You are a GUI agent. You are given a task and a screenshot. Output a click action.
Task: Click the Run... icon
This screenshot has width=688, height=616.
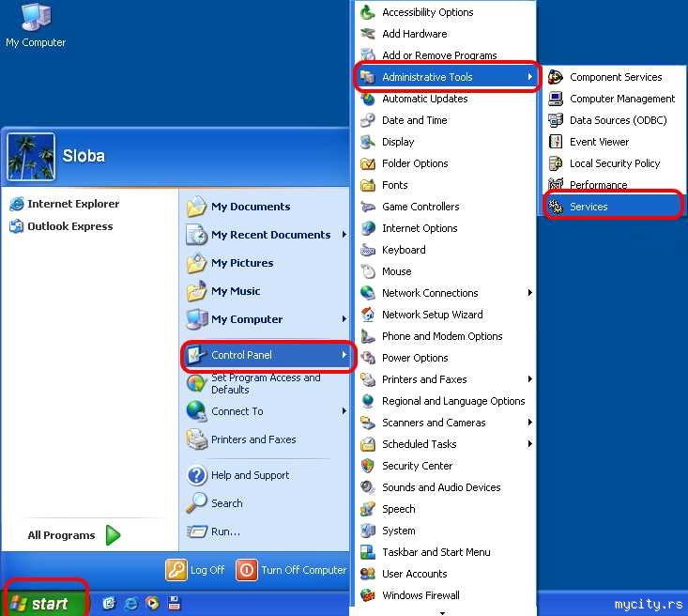click(196, 531)
